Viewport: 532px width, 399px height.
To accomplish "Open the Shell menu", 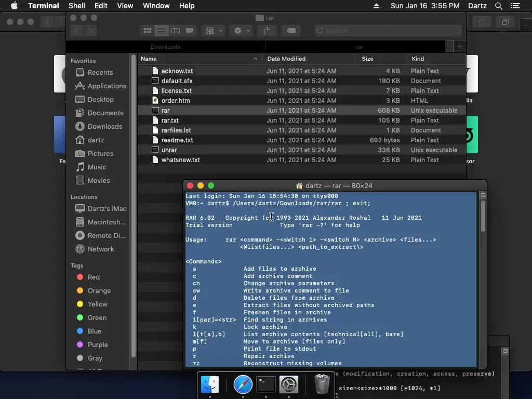I will click(77, 6).
